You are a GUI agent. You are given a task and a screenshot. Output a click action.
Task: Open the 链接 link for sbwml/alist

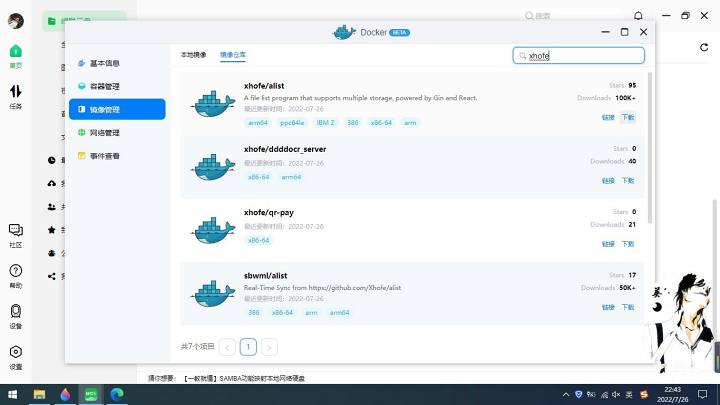pyautogui.click(x=608, y=307)
